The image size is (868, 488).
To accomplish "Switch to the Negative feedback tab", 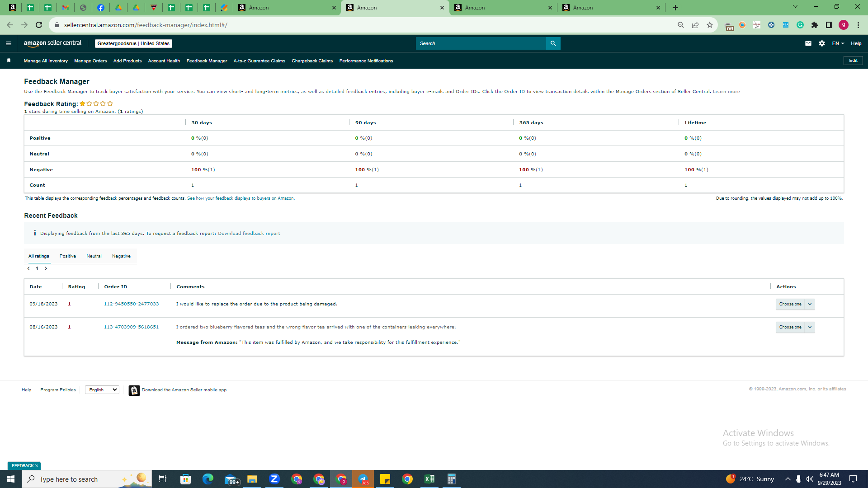I will 121,256.
